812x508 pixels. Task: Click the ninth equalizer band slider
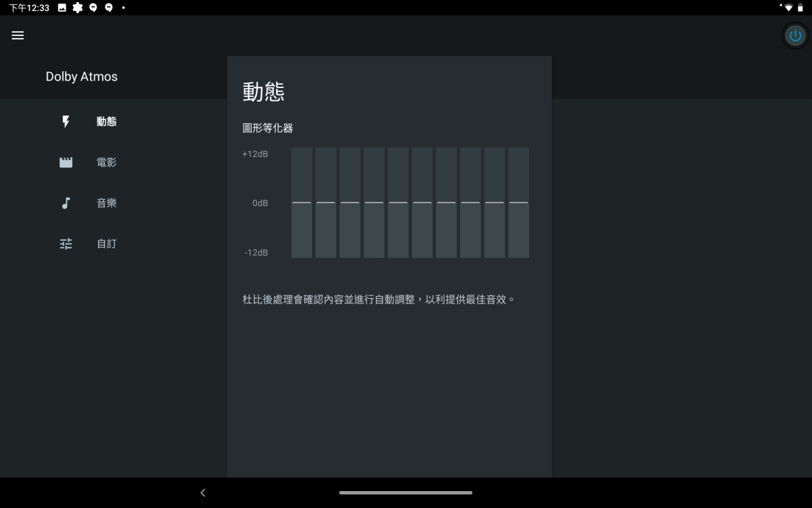[x=495, y=203]
